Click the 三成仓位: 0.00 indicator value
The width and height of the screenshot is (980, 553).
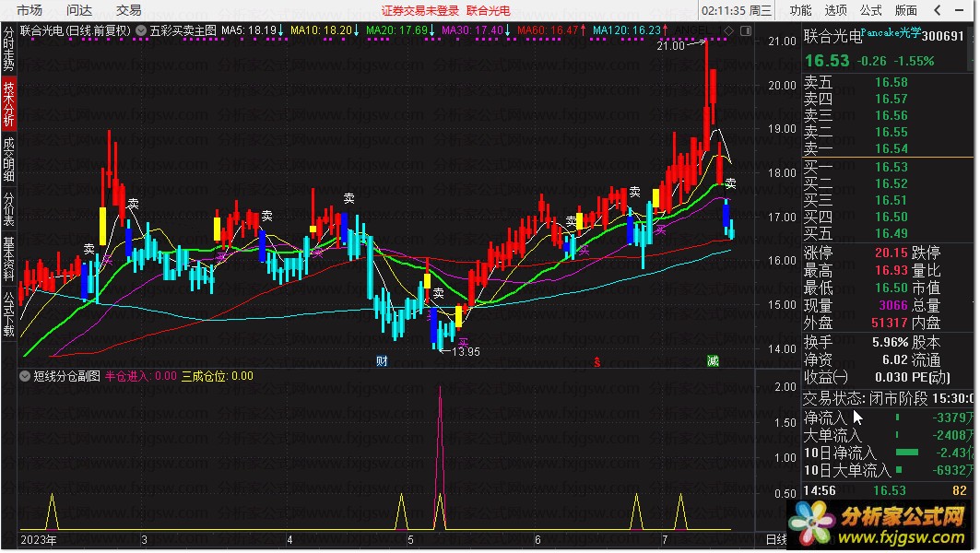(x=218, y=376)
